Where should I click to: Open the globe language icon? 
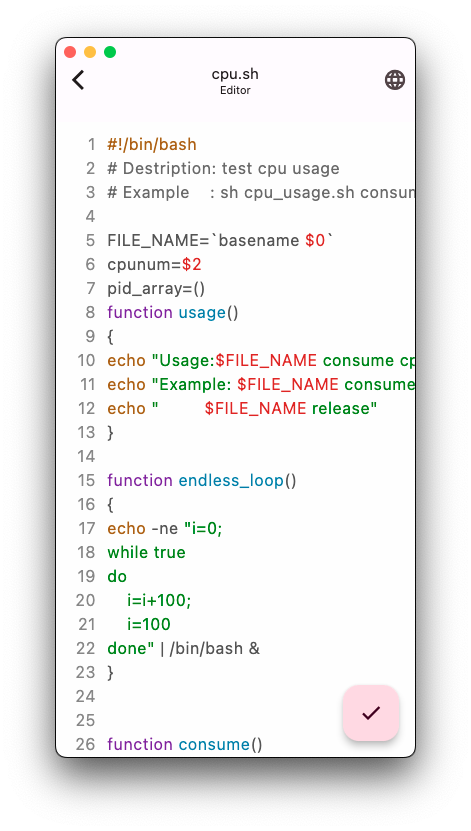tap(395, 80)
